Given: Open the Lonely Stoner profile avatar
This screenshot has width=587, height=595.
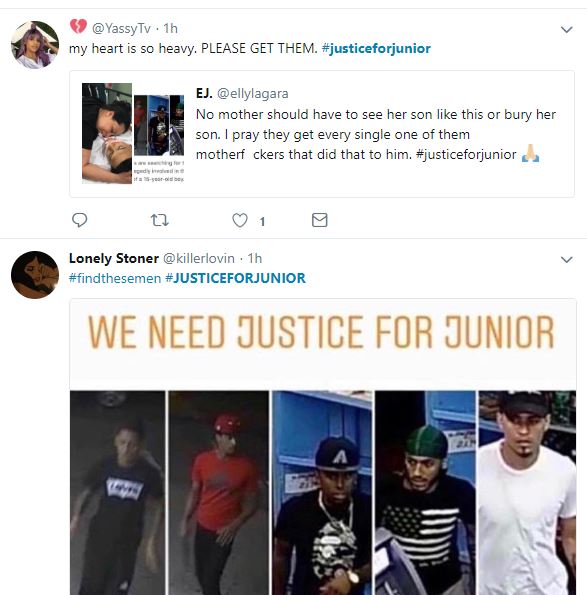Looking at the screenshot, I should tap(35, 275).
